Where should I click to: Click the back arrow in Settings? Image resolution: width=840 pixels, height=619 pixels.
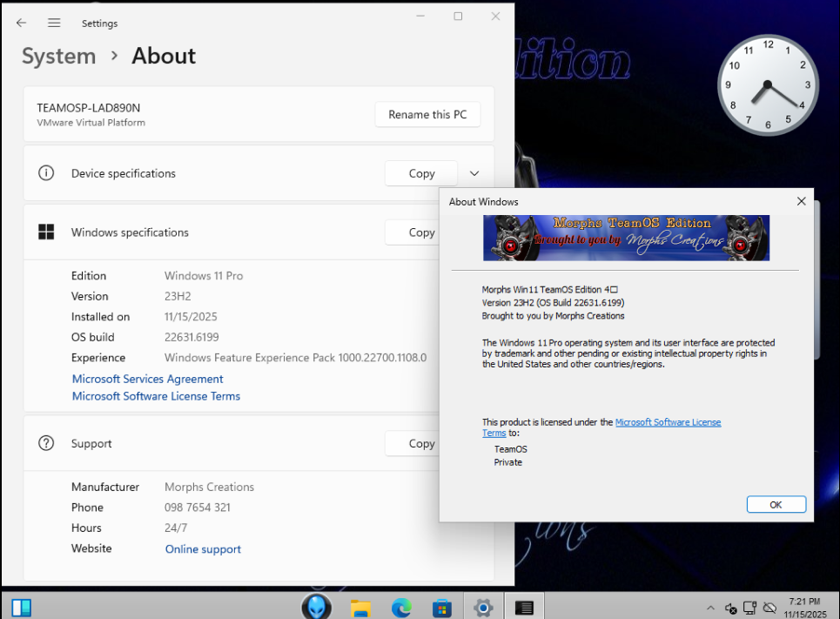pos(22,23)
